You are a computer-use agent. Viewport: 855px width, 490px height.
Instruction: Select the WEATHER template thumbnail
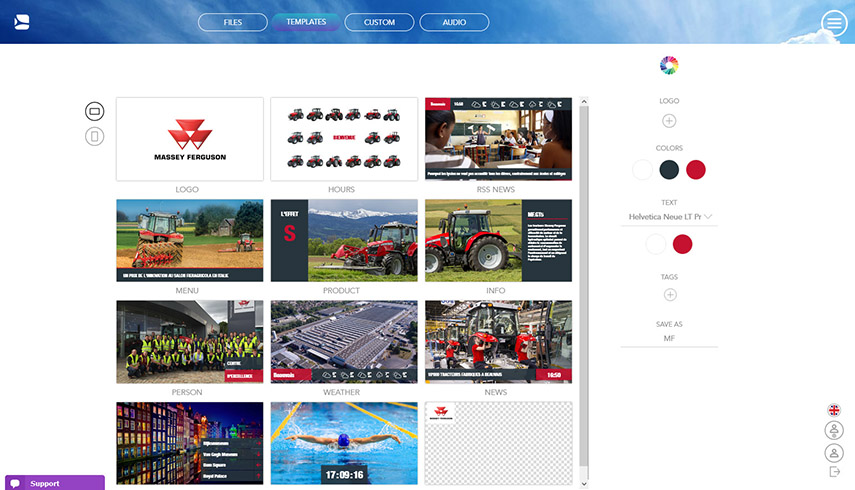click(344, 342)
